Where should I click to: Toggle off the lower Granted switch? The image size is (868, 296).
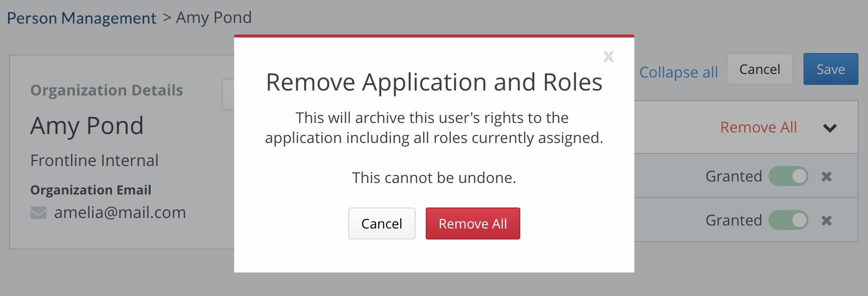(x=788, y=220)
